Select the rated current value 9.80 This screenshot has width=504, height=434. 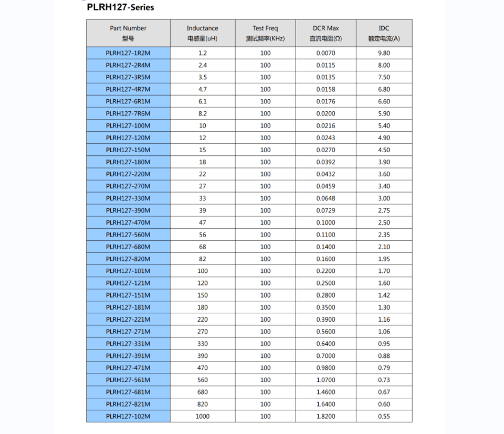point(384,53)
